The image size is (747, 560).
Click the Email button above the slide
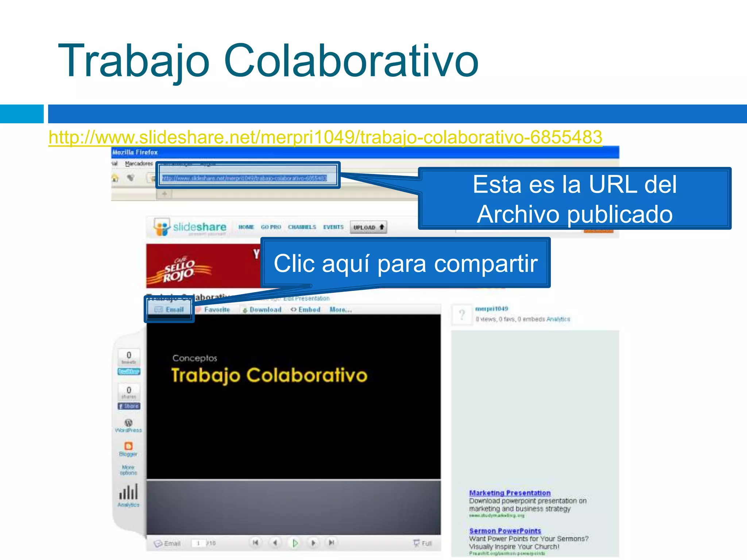[x=169, y=310]
